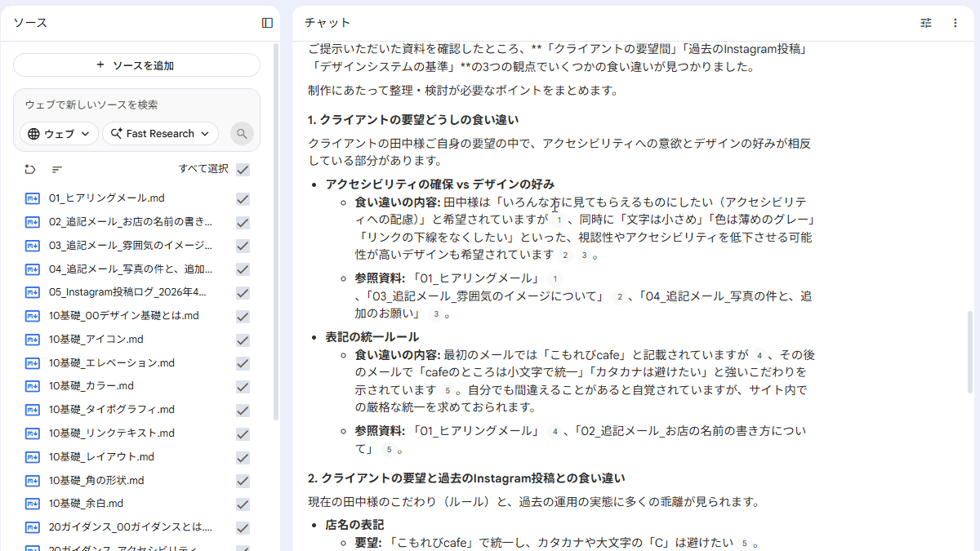Click the ソース panel title
The height and width of the screenshot is (551, 980).
pos(30,23)
